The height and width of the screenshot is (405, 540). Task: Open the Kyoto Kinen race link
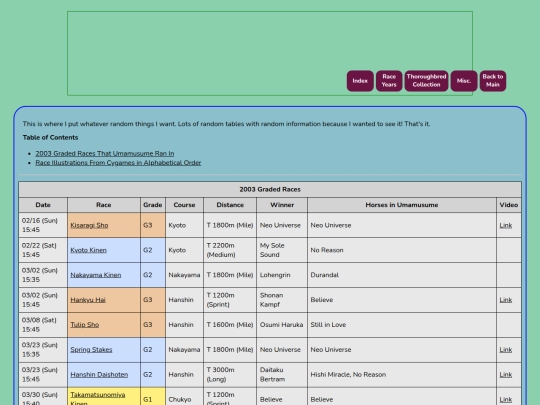89,250
